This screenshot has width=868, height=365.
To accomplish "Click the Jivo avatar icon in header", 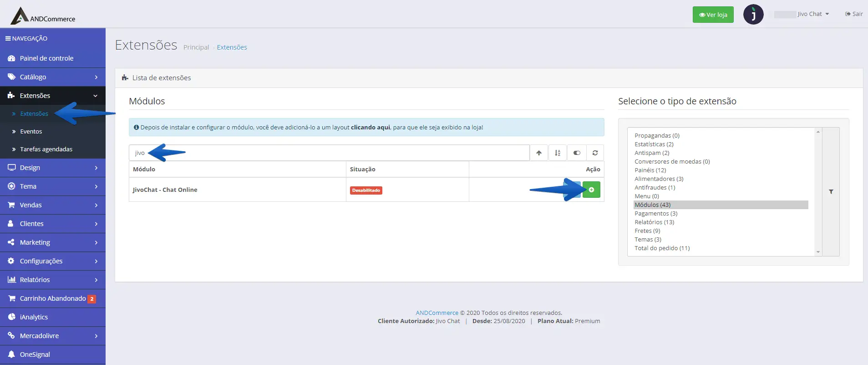I will [753, 15].
